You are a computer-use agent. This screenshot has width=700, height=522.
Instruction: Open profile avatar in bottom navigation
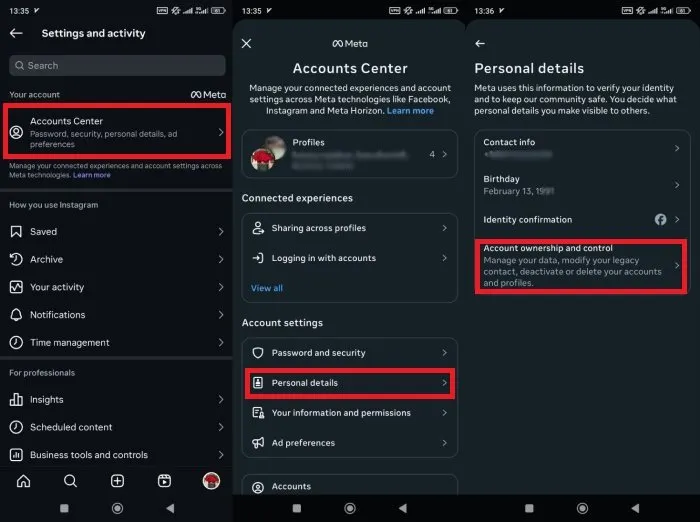pos(211,481)
